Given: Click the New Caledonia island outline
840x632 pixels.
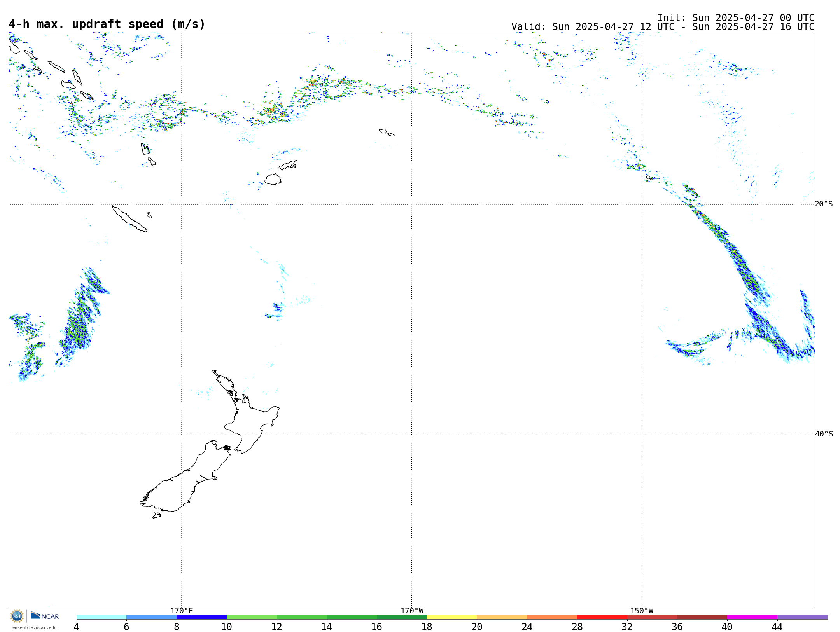Looking at the screenshot, I should pyautogui.click(x=129, y=219).
